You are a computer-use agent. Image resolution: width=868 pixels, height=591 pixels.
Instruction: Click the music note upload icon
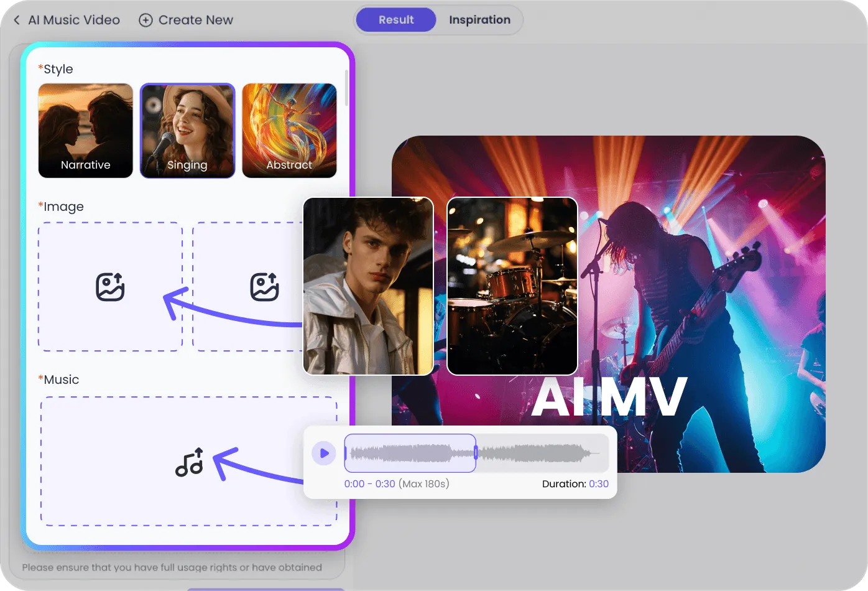pos(190,463)
